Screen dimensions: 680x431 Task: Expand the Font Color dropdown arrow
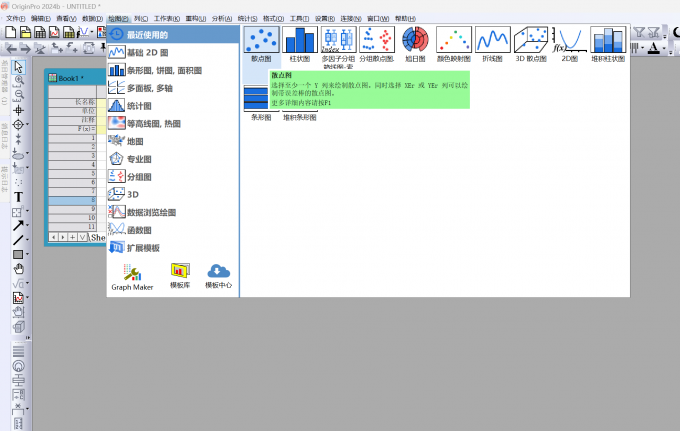664,48
